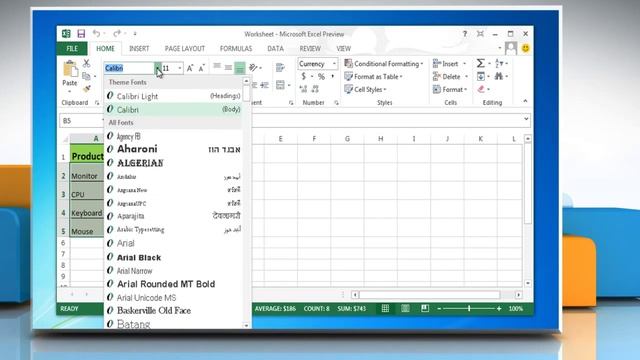Click the zoom slider handle

(x=469, y=309)
